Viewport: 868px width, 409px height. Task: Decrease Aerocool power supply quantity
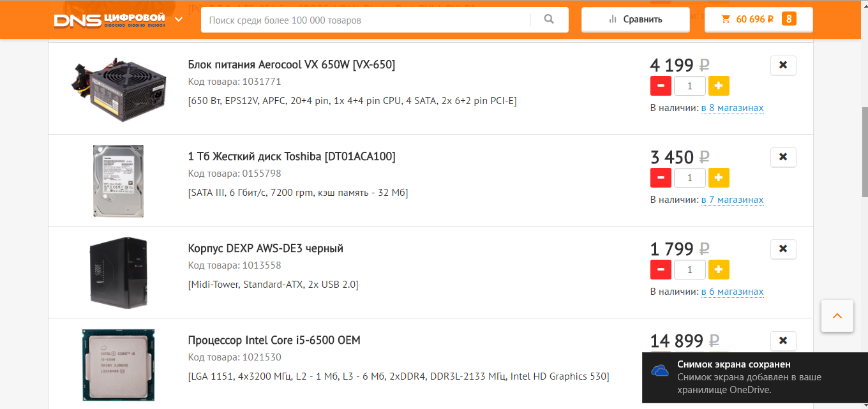click(661, 86)
